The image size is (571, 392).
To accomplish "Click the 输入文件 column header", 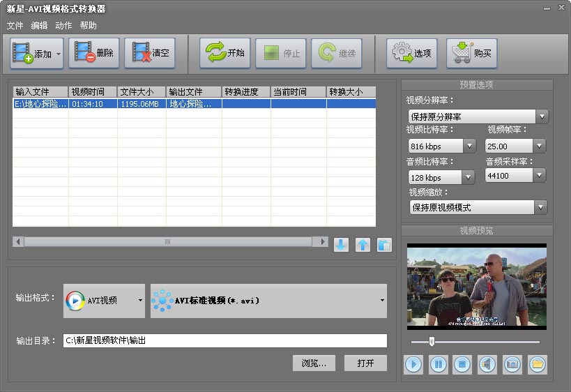I will pos(40,92).
